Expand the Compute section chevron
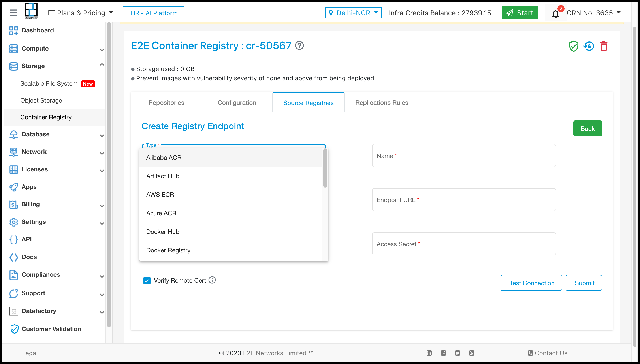The height and width of the screenshot is (364, 640). click(102, 49)
